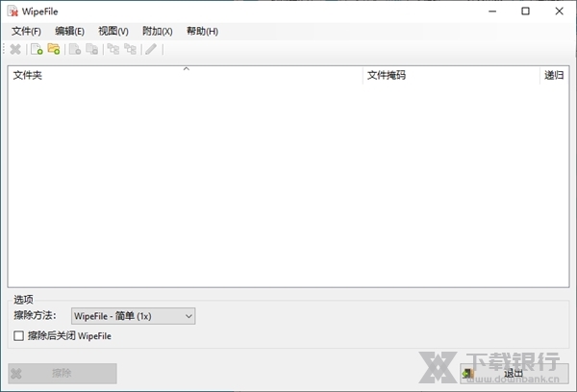Click the pencil edit toolbar icon
Image resolution: width=577 pixels, height=392 pixels.
click(x=151, y=49)
